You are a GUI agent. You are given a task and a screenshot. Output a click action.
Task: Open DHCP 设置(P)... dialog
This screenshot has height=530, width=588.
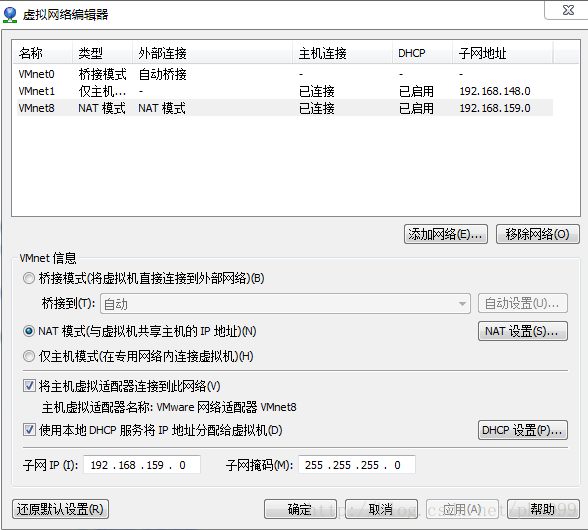tap(522, 430)
